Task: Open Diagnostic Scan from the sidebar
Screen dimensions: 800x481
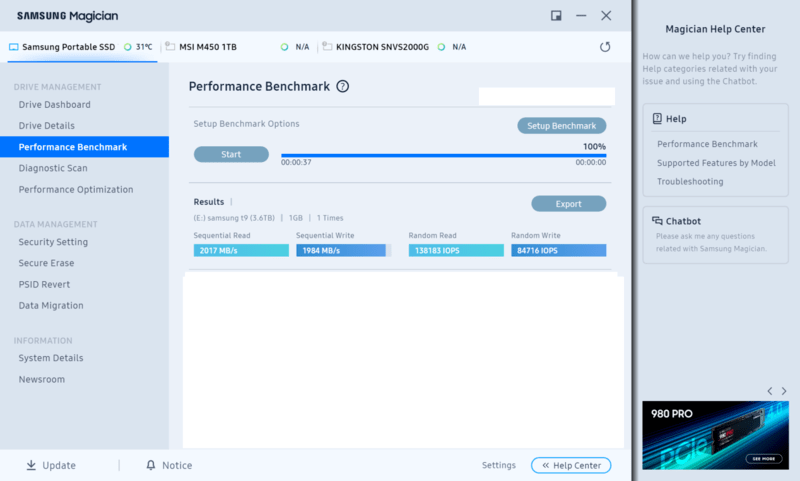Action: [x=53, y=168]
